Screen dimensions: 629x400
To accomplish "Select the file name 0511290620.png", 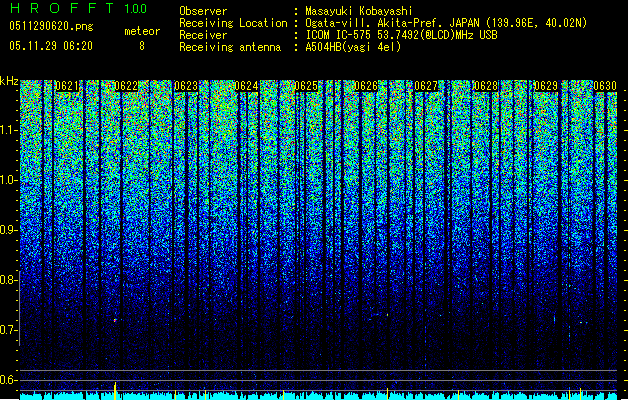I will pos(51,27).
